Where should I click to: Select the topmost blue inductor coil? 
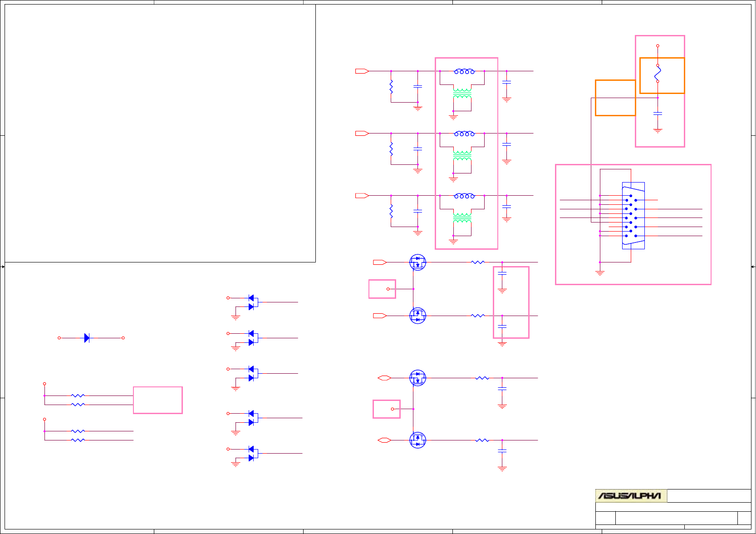coord(464,71)
